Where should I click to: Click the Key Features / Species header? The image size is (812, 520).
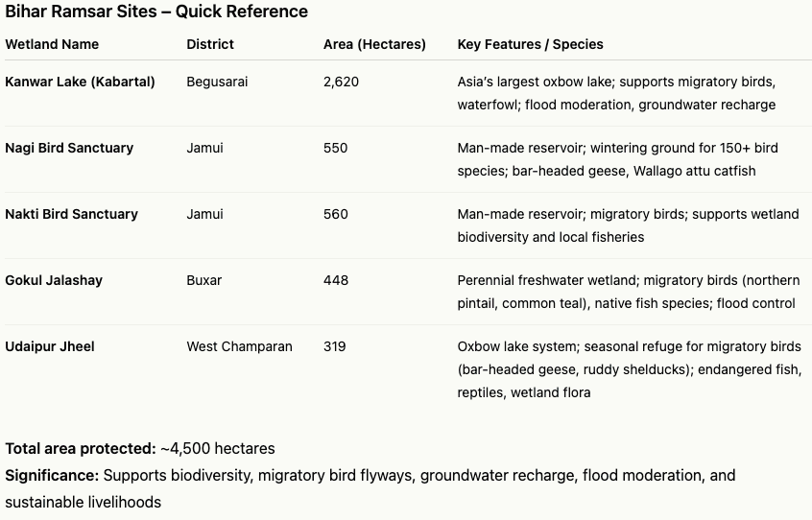(530, 44)
